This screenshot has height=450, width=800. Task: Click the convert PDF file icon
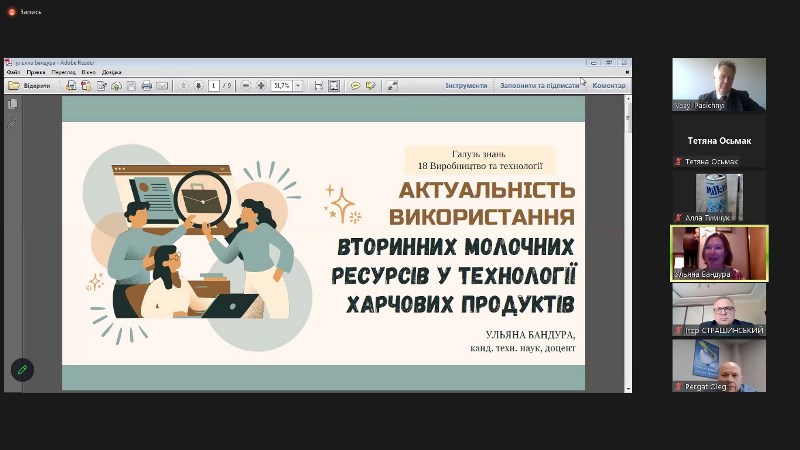86,86
